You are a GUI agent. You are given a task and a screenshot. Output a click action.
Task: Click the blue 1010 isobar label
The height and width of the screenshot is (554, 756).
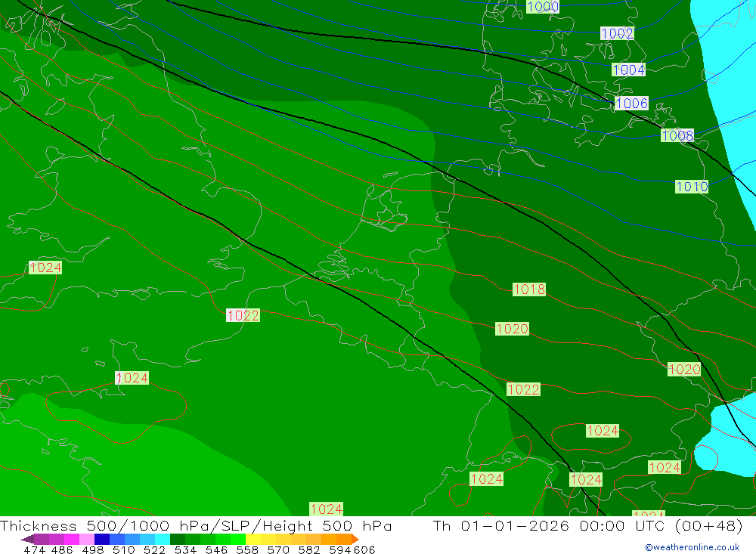pos(692,187)
